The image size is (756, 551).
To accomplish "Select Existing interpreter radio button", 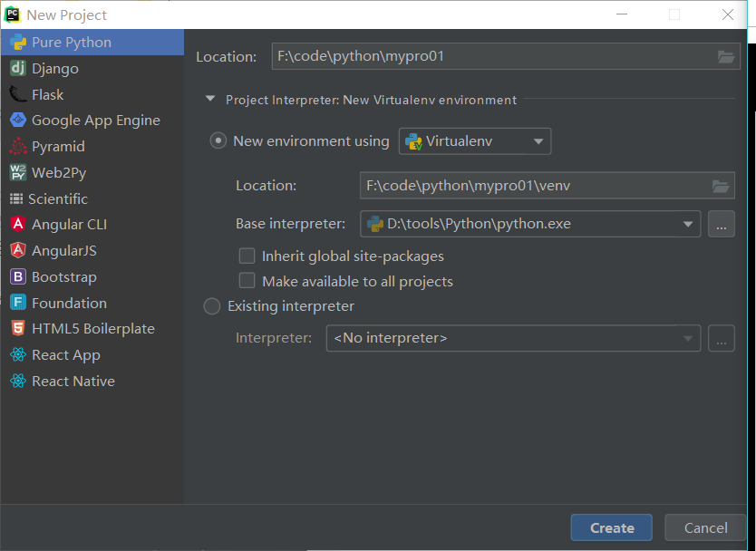I will click(211, 306).
